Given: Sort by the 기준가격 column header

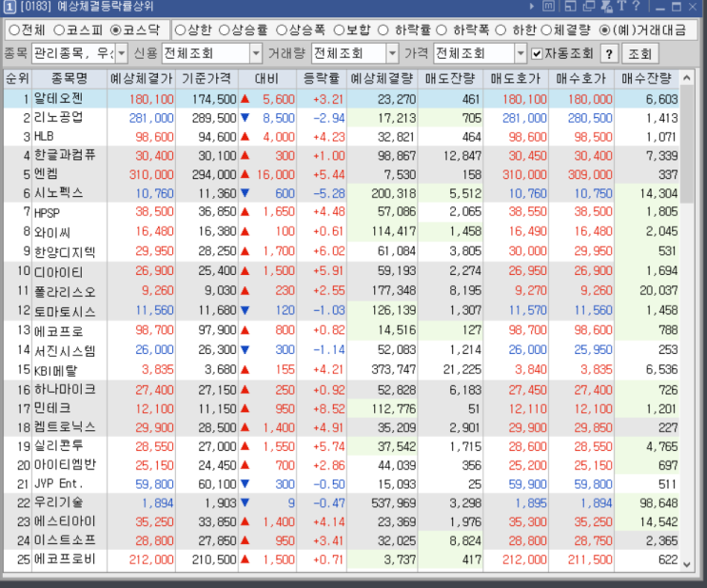Looking at the screenshot, I should click(206, 79).
